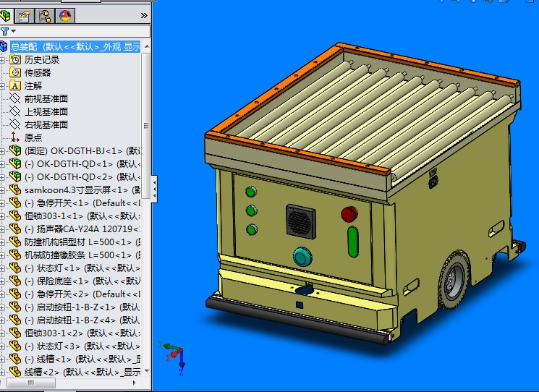The height and width of the screenshot is (392, 539).
Task: Select the 恒锁303-1<2> row
Action: click(x=75, y=333)
